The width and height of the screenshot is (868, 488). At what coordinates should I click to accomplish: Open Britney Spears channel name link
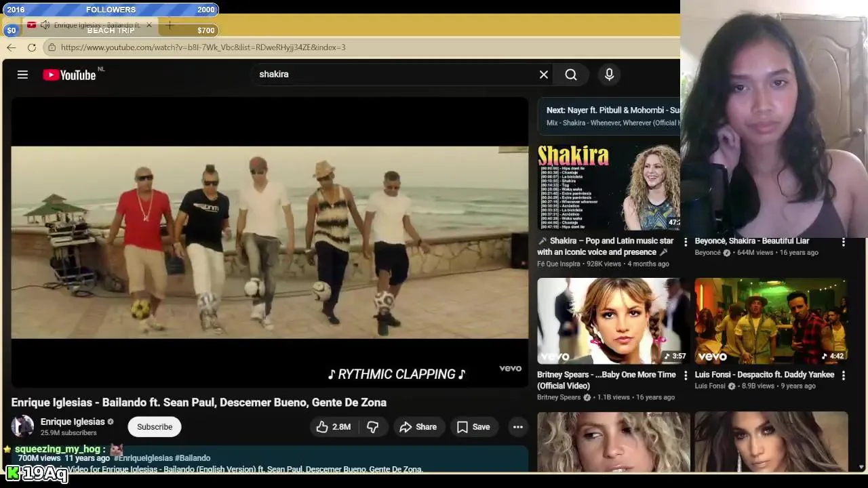pyautogui.click(x=559, y=397)
